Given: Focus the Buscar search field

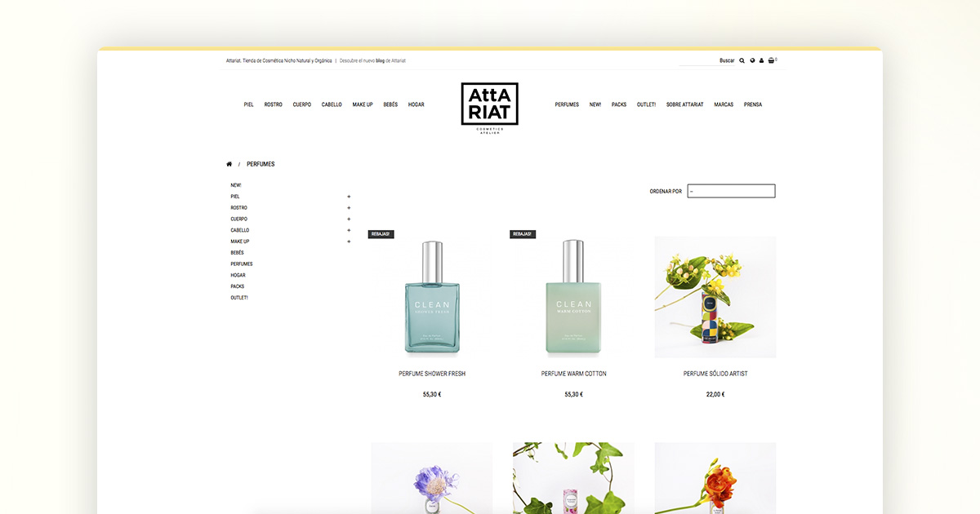Looking at the screenshot, I should click(707, 60).
